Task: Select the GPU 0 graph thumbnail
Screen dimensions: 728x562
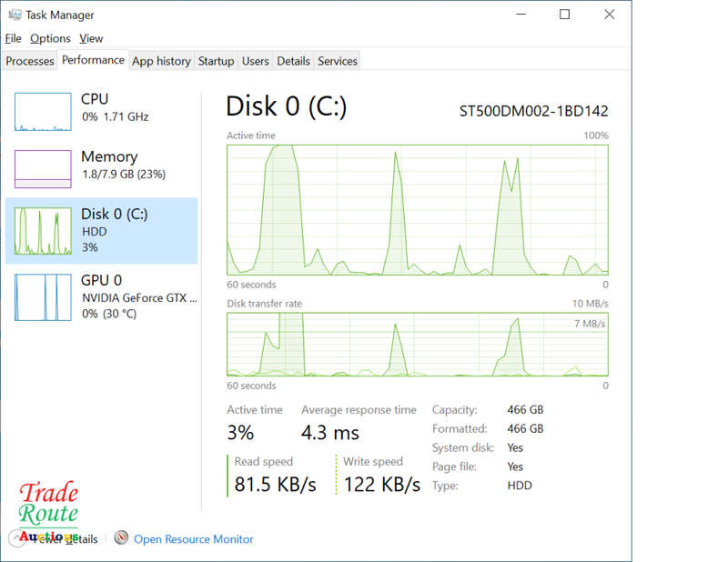Action: 43,297
